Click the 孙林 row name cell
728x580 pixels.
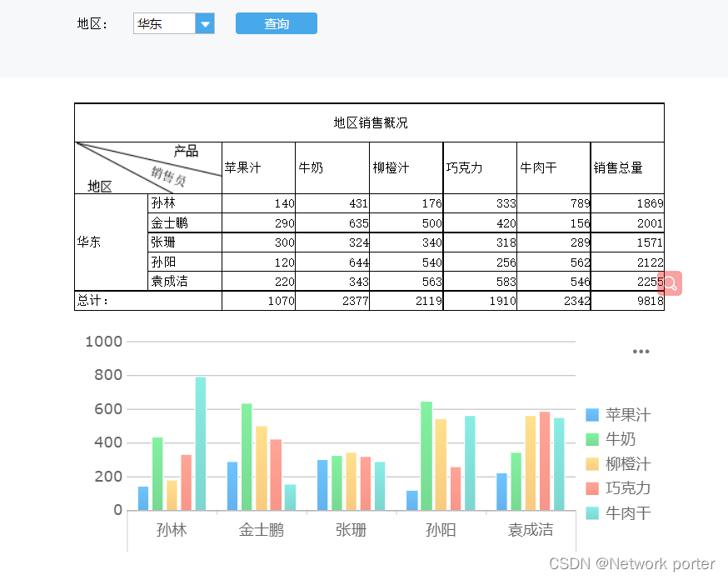pos(185,203)
